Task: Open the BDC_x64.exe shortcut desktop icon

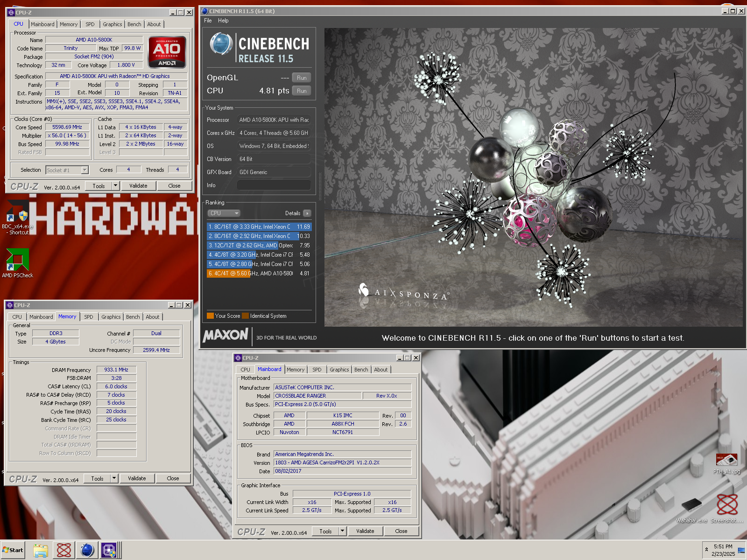Action: tap(17, 217)
